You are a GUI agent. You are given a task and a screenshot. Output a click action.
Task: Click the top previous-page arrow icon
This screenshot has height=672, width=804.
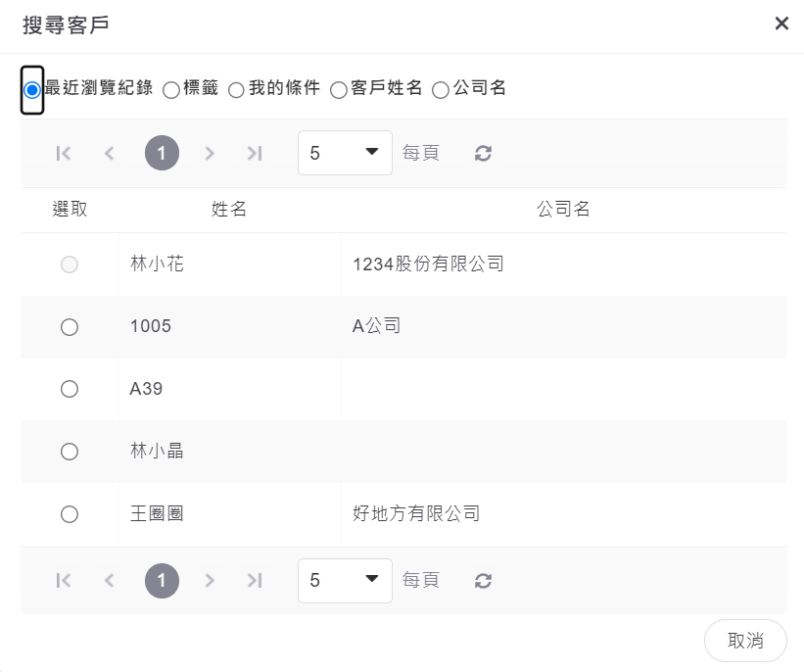tap(110, 153)
